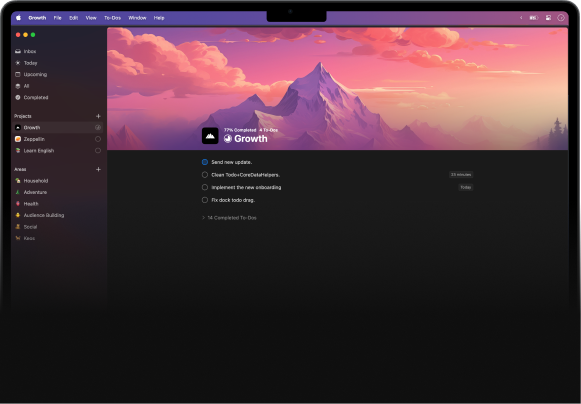Click the black mountain project icon
The image size is (581, 404).
click(210, 136)
